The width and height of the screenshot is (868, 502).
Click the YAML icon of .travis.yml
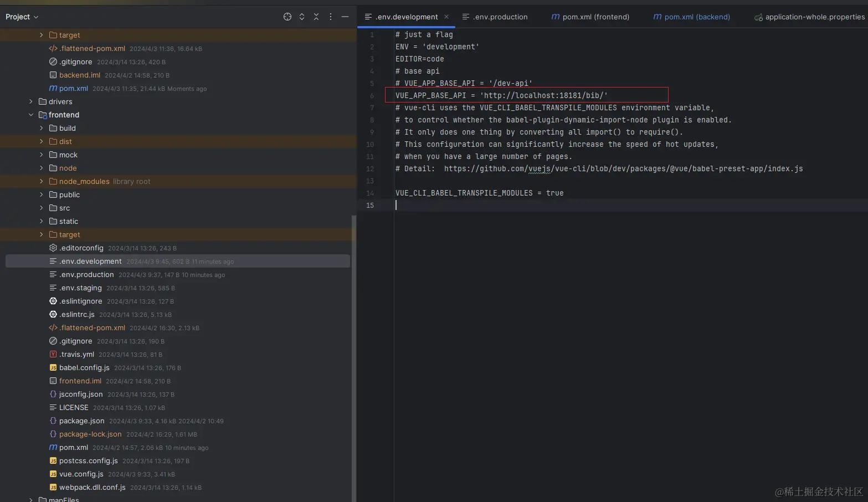(x=53, y=354)
